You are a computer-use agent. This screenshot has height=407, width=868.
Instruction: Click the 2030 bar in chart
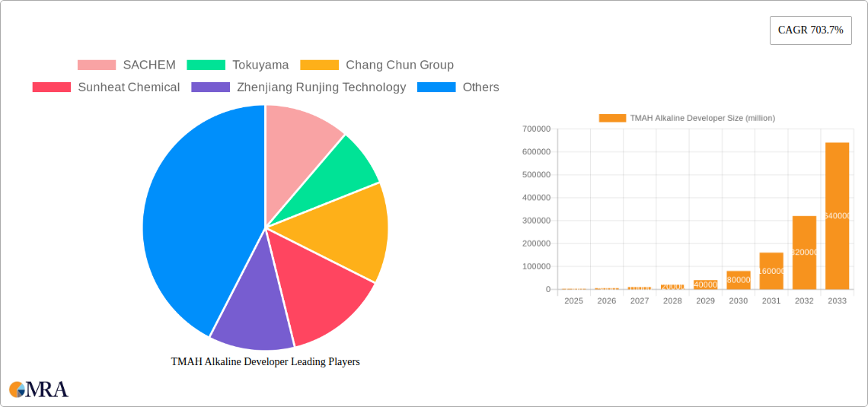pos(738,281)
